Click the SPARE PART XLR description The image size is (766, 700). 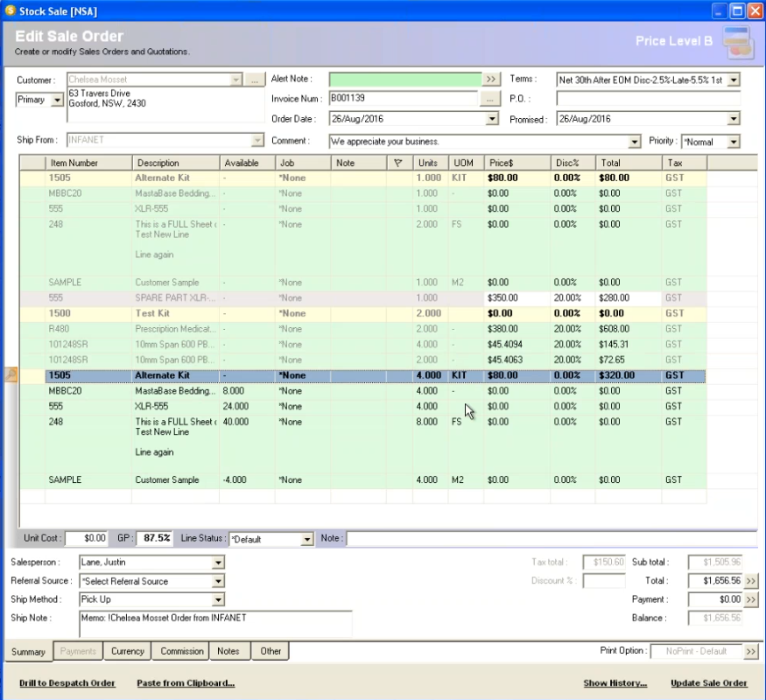click(175, 297)
